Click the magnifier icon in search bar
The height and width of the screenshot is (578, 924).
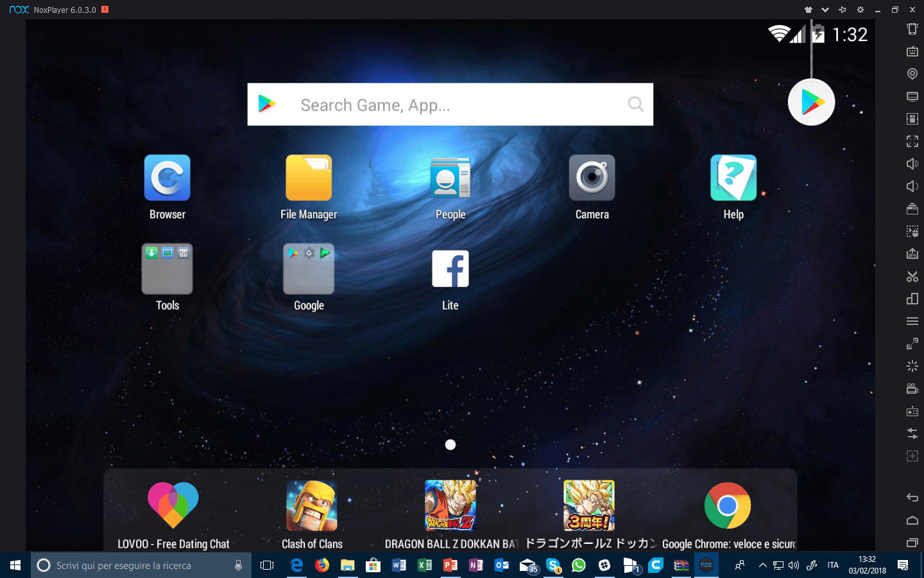click(x=635, y=104)
